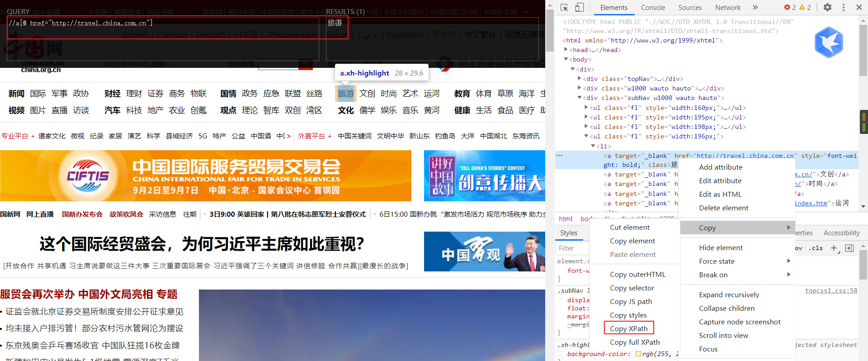Open the Break on submenu
This screenshot has width=868, height=361.
pos(737,275)
